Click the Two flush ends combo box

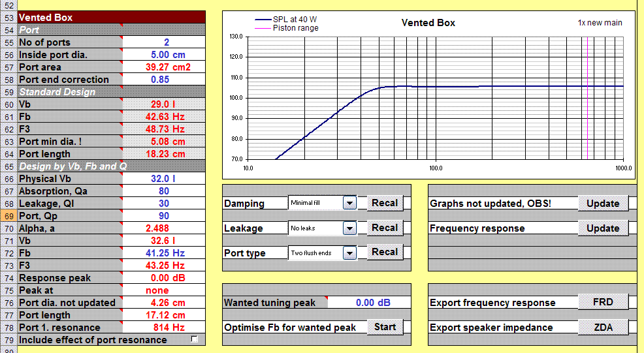(x=323, y=253)
